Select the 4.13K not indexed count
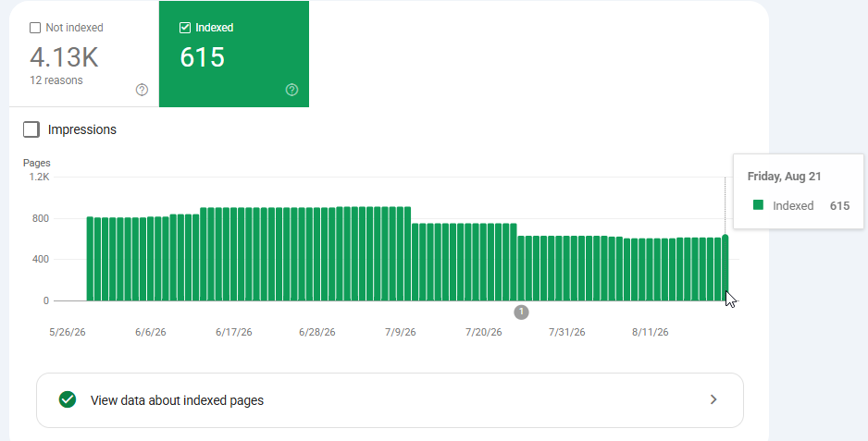Viewport: 868px width, 441px height. 64,57
